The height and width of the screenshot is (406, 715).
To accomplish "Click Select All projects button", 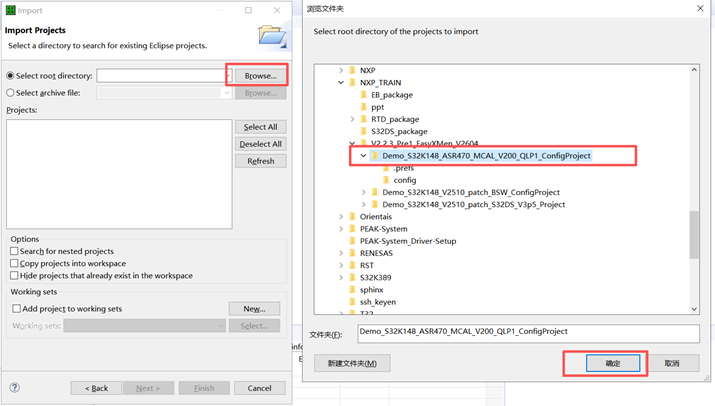I will (x=260, y=127).
